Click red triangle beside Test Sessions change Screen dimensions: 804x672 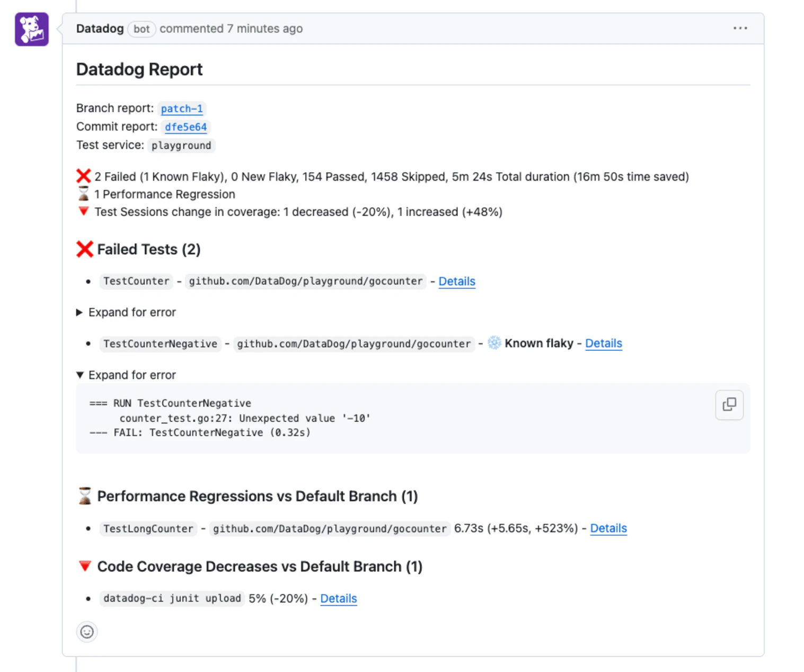pos(84,211)
